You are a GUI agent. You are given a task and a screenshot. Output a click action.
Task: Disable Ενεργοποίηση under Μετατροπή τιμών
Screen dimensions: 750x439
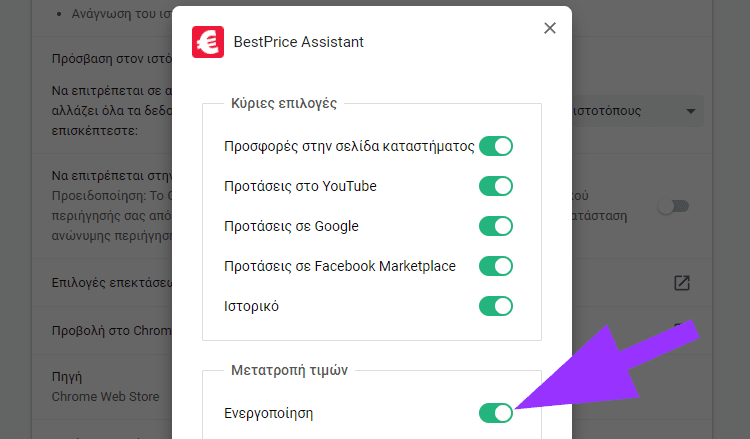(496, 413)
